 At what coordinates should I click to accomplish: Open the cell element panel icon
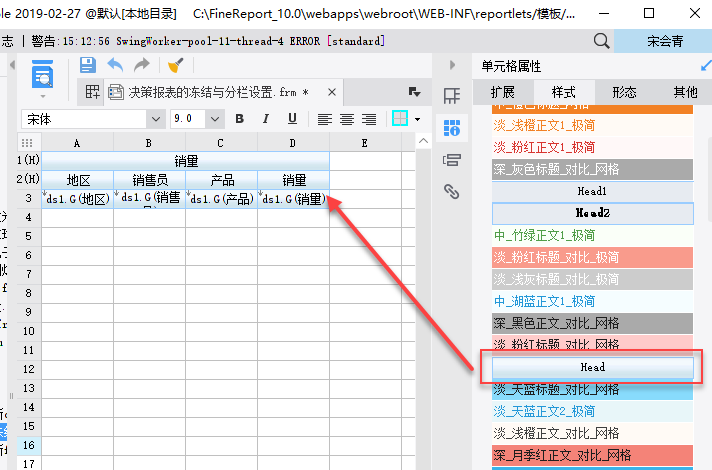point(452,95)
